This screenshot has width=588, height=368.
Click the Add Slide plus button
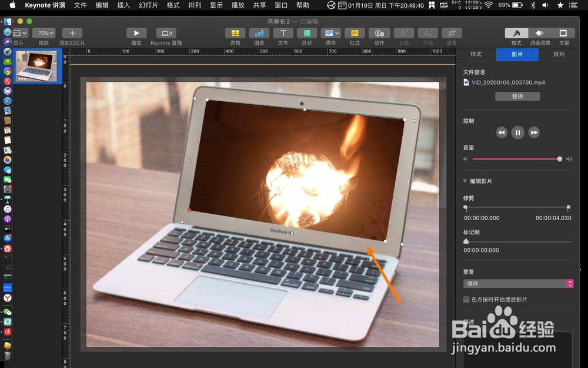(x=72, y=33)
